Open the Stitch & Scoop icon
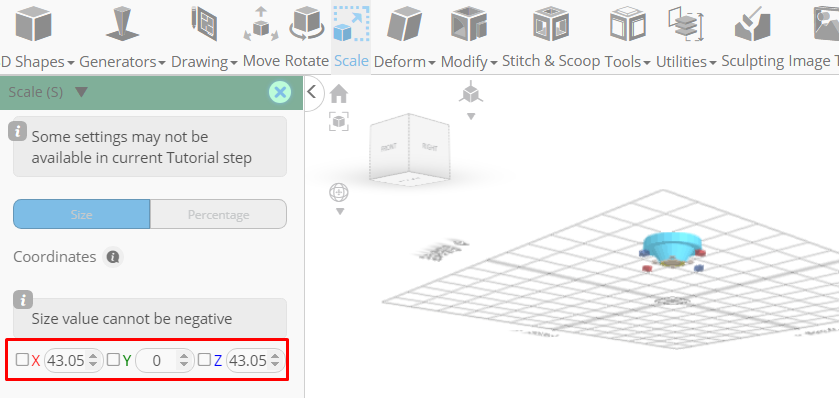The width and height of the screenshot is (839, 398). click(550, 24)
